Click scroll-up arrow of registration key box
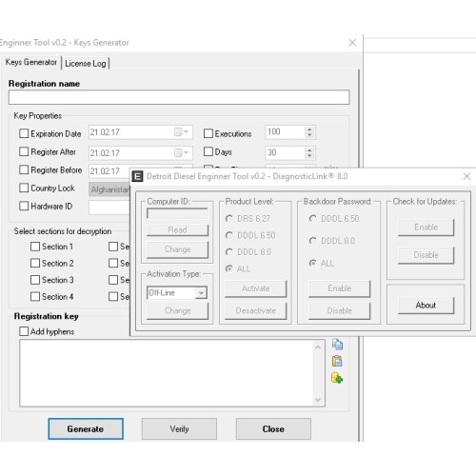The height and width of the screenshot is (476, 476). point(318,347)
